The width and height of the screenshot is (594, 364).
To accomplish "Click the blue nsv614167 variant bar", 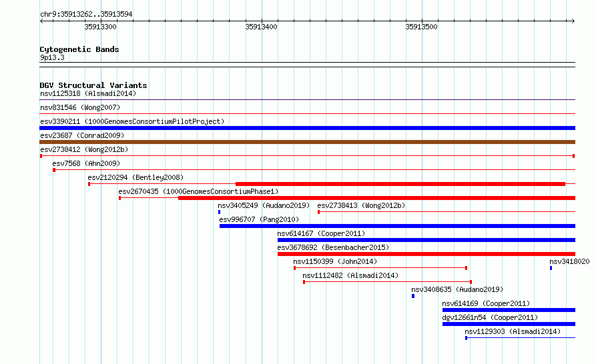I will point(426,240).
